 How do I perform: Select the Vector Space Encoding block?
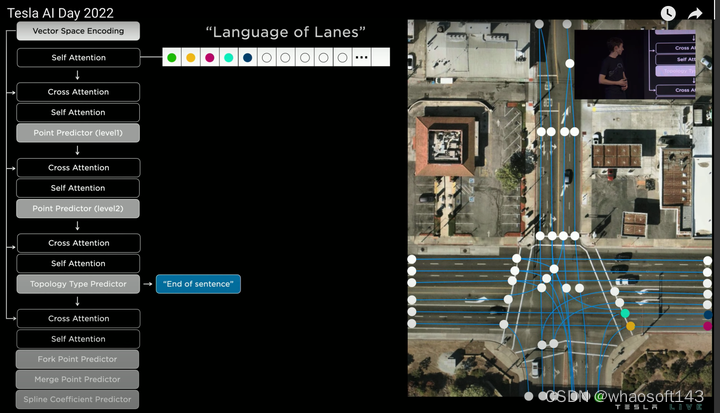(x=78, y=31)
